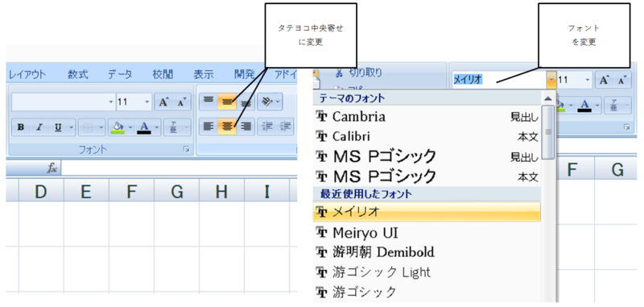The image size is (644, 307).
Task: Click the center horizontal align icon
Action: coord(227,127)
